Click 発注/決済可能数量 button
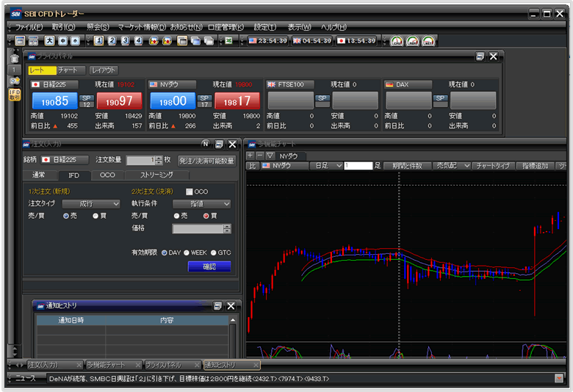 [207, 161]
